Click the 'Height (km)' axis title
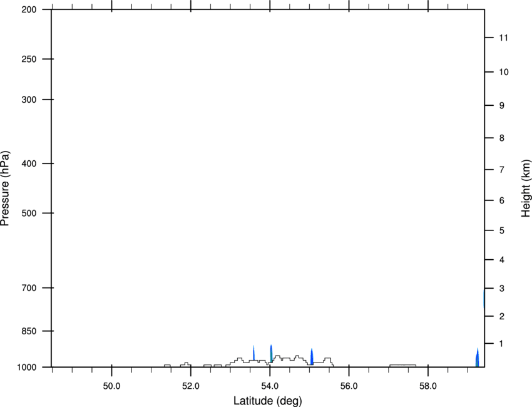 coord(526,188)
